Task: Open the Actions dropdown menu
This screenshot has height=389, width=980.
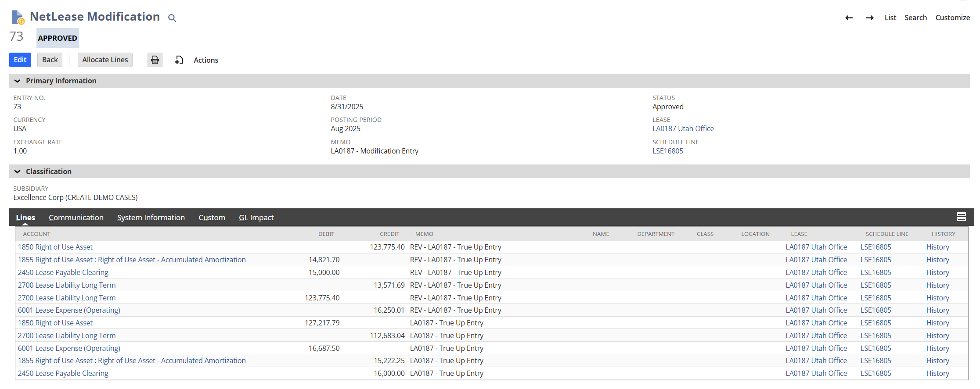Action: pyautogui.click(x=206, y=60)
